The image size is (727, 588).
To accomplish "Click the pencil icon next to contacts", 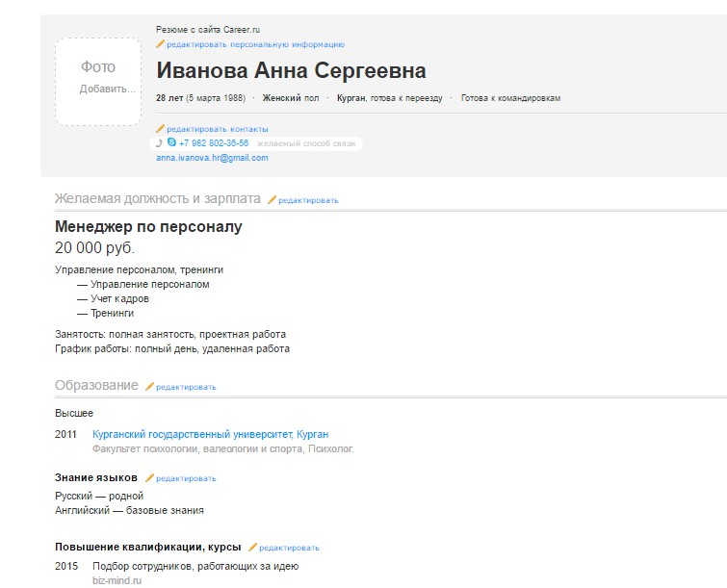I will pos(161,129).
